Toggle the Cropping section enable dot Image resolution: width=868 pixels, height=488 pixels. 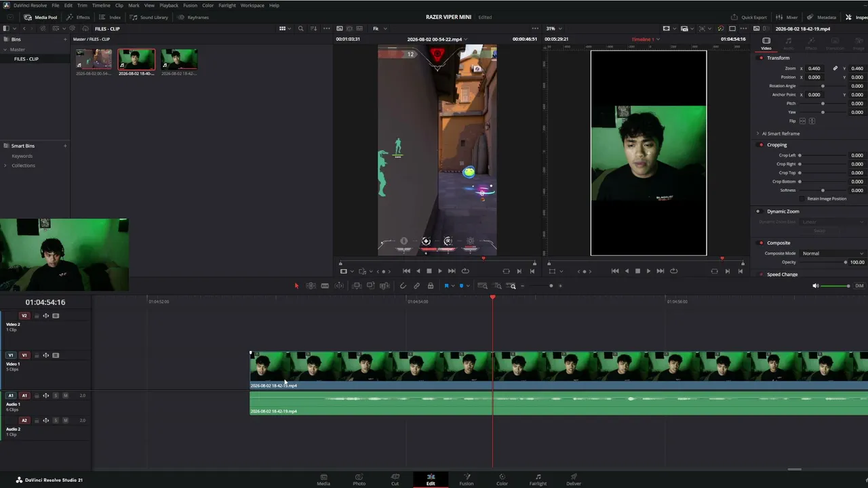coord(761,144)
